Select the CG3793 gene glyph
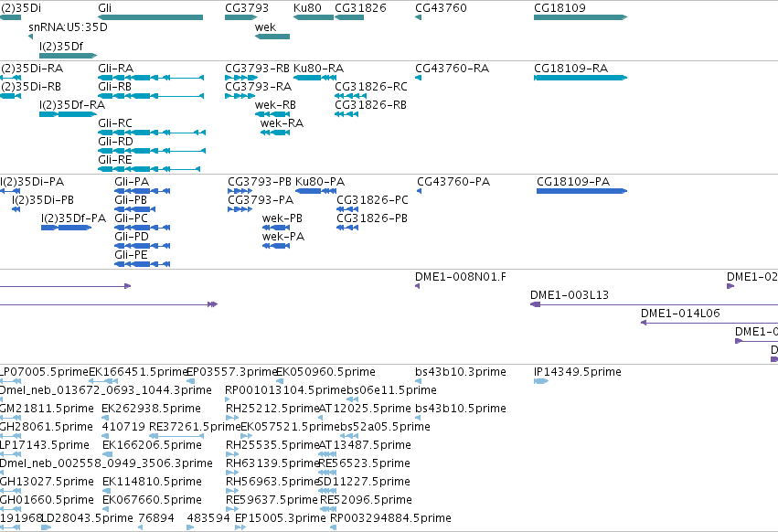The image size is (778, 532). [x=240, y=17]
